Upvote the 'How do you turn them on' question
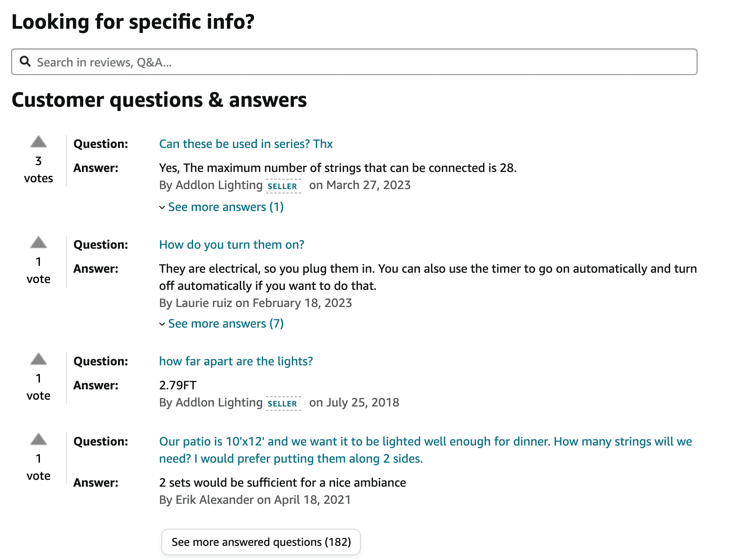 click(x=39, y=242)
